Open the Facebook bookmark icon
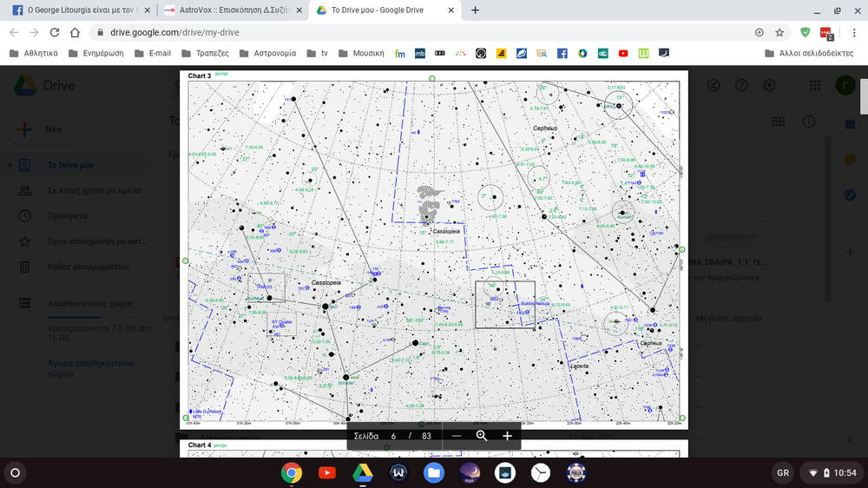Screen dimensions: 868x488 [x=562, y=53]
